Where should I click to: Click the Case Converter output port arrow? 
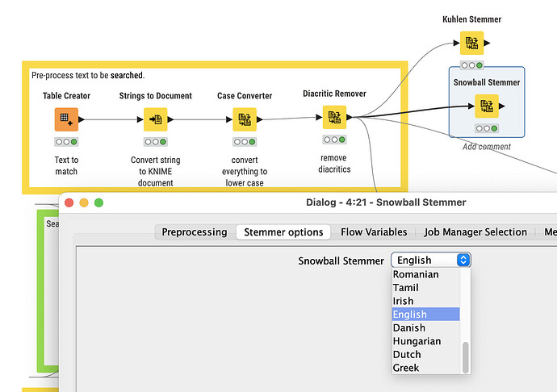260,119
